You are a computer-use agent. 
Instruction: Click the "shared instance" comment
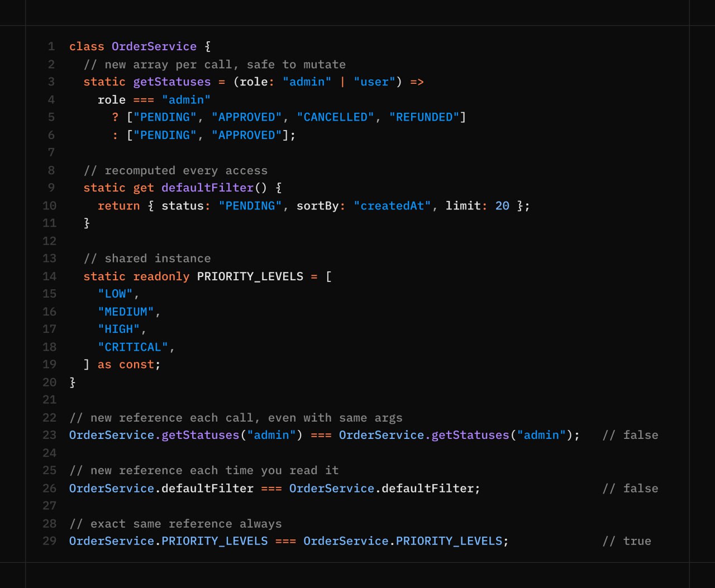pos(147,259)
